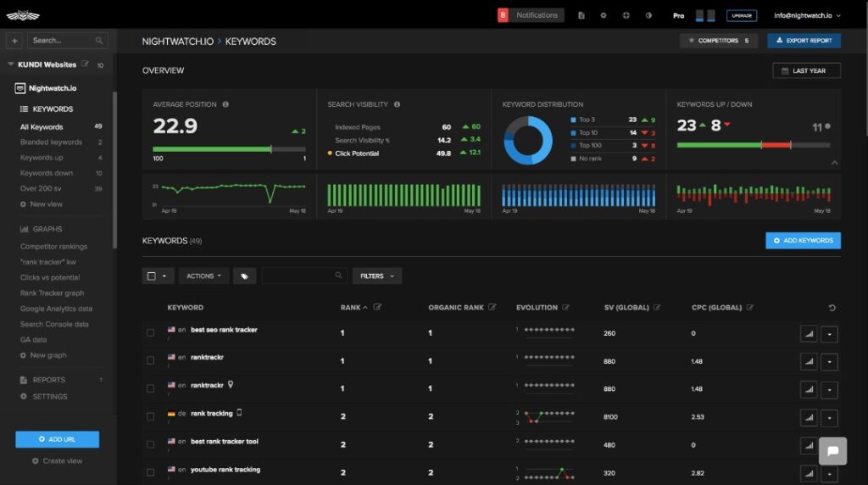Select Keywords up view in sidebar
This screenshot has height=485, width=868.
[x=42, y=158]
